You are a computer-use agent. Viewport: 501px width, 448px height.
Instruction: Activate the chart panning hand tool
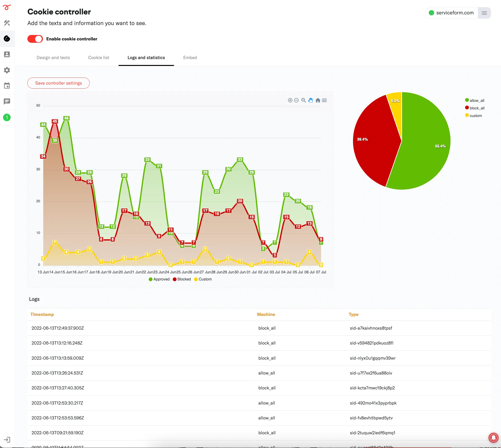pyautogui.click(x=310, y=100)
